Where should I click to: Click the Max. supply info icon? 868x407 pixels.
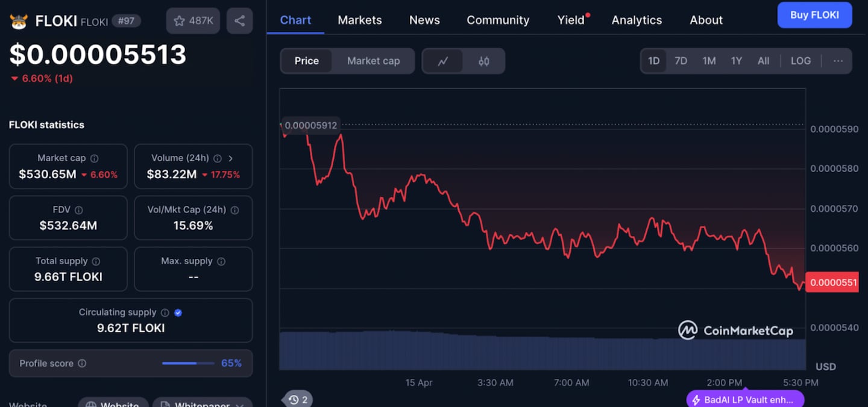[221, 261]
